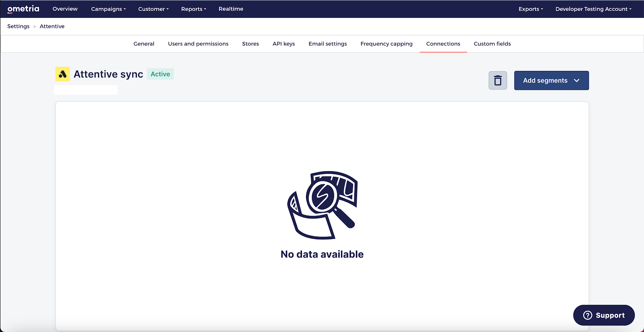
Task: Open the Stores tab
Action: (x=250, y=44)
